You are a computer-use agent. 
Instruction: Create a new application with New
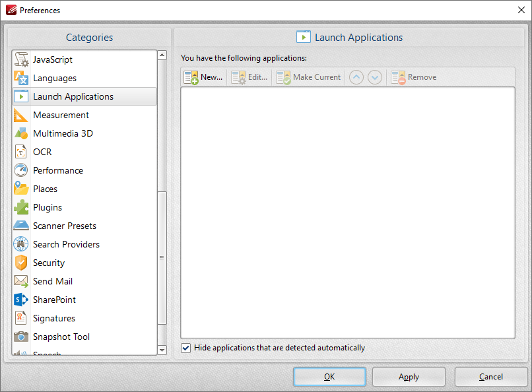(203, 77)
